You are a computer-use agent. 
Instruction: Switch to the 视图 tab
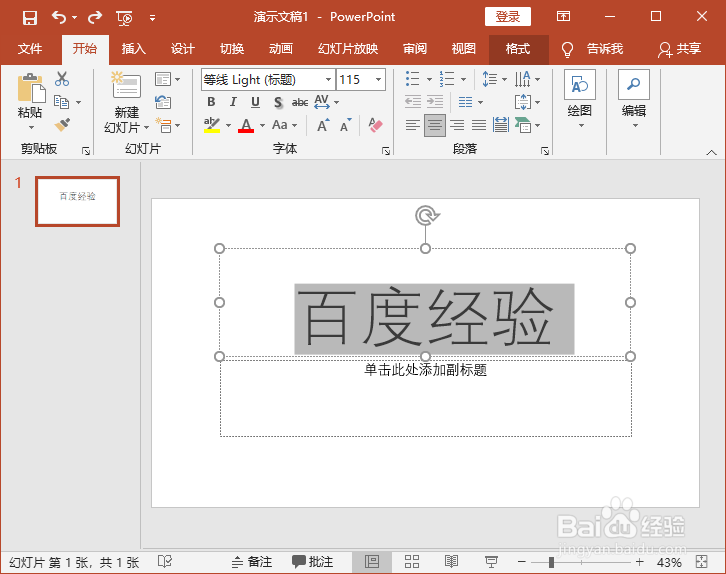(463, 49)
